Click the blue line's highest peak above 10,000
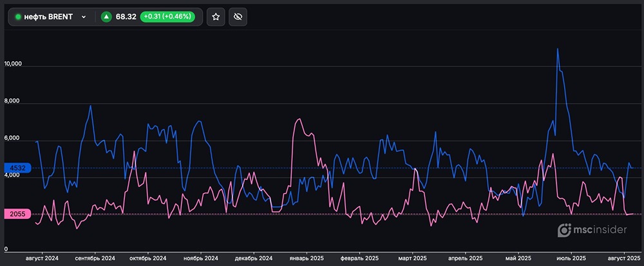This screenshot has width=644, height=266. click(x=557, y=49)
